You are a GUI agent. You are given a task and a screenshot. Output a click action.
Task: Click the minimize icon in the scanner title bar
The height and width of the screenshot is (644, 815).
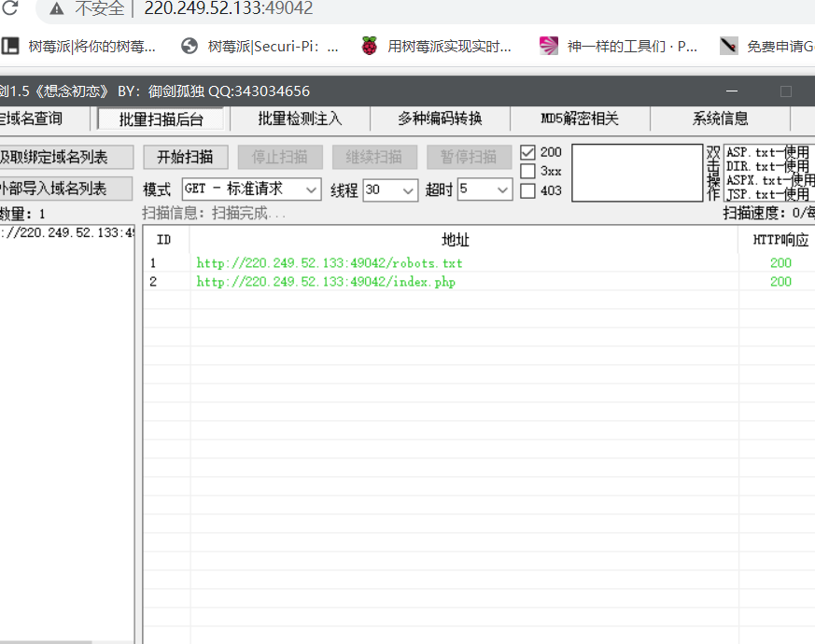click(x=733, y=91)
